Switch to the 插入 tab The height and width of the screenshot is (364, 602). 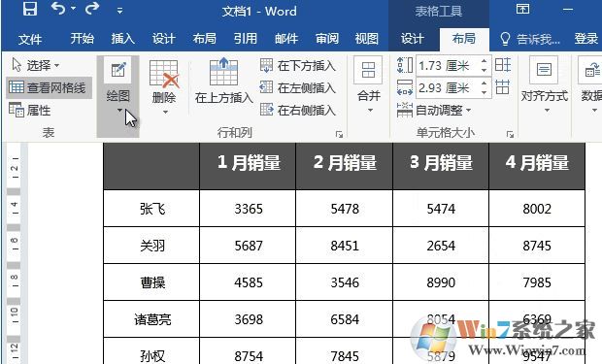[123, 39]
